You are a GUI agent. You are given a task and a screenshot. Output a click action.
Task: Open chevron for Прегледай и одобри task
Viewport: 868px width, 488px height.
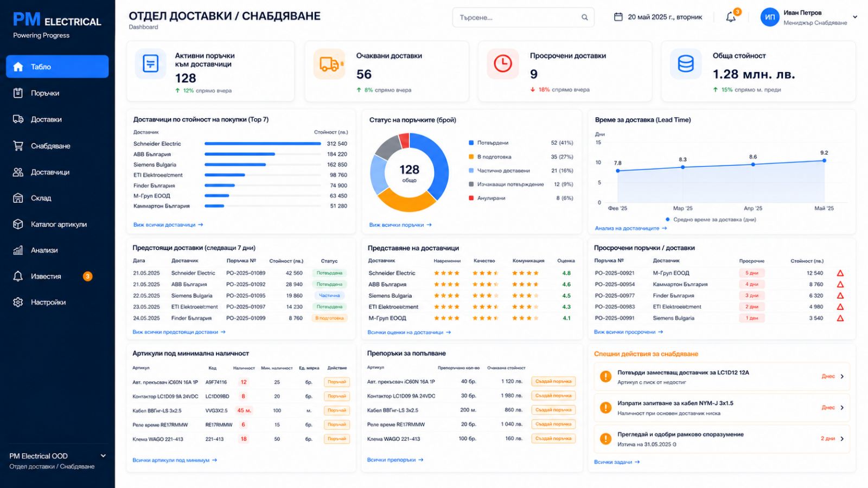[x=842, y=439]
